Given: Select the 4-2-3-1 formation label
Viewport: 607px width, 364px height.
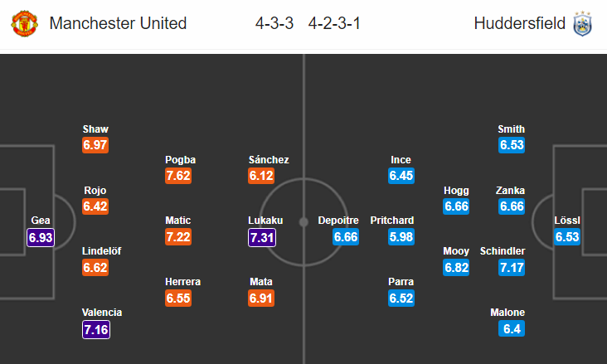Looking at the screenshot, I should click(334, 23).
